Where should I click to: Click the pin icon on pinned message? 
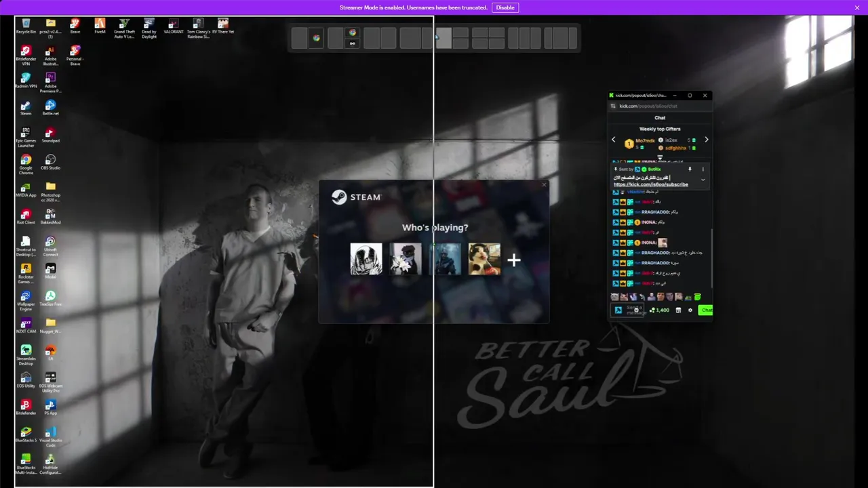[690, 169]
